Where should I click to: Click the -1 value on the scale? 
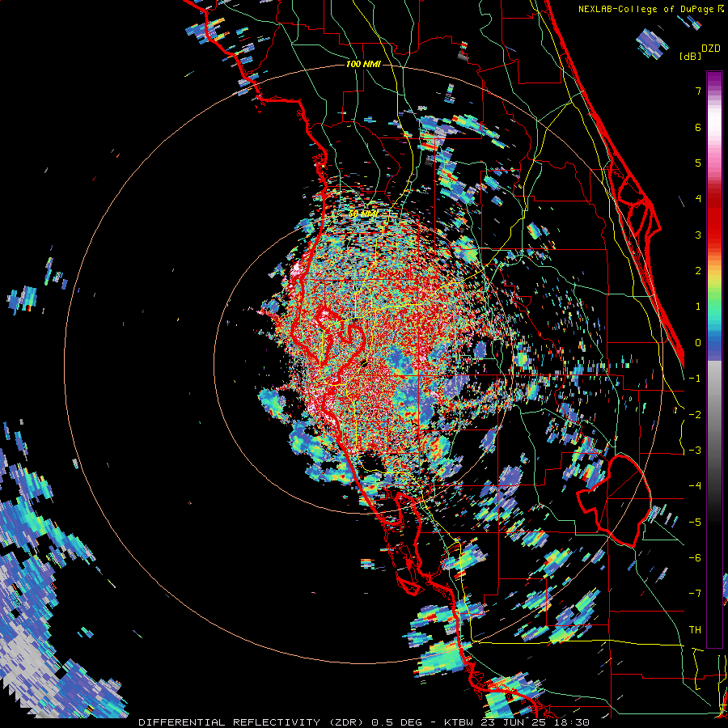pyautogui.click(x=695, y=379)
